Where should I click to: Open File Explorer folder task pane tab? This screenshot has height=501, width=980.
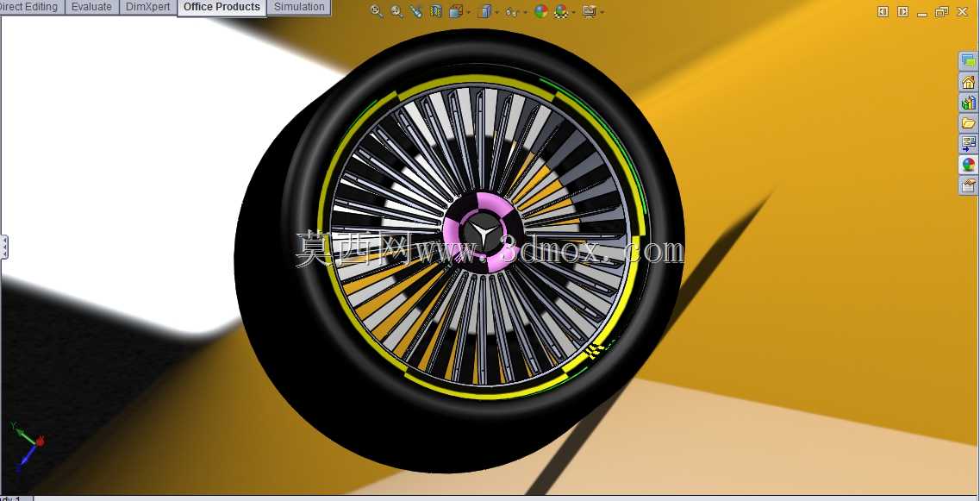968,123
